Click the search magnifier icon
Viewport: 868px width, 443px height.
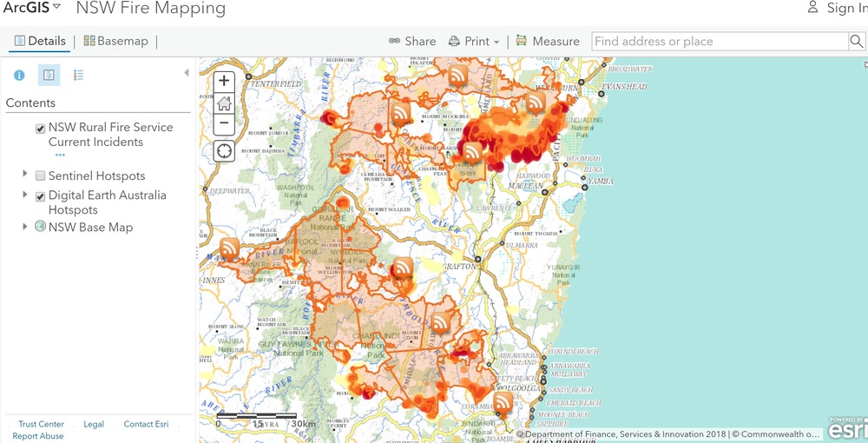[x=858, y=42]
